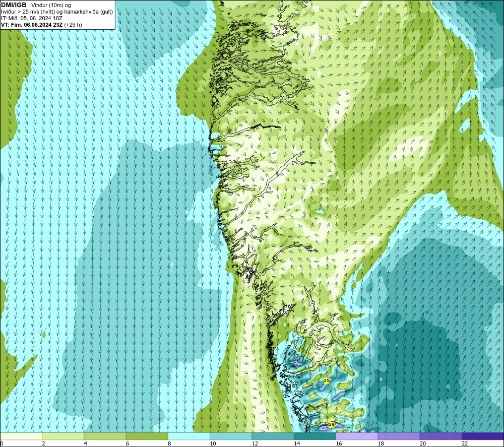Select the pale yellow 0–2 m/s legend swatch
504x447 pixels.
tap(21, 436)
